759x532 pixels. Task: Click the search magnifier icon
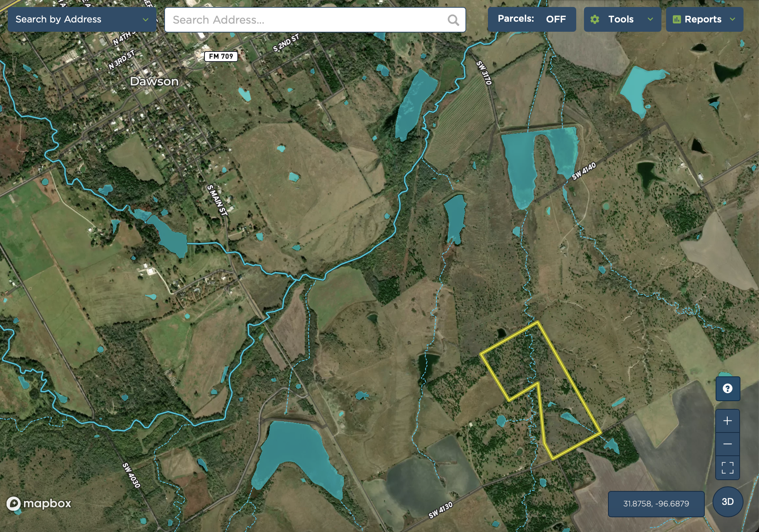click(453, 20)
